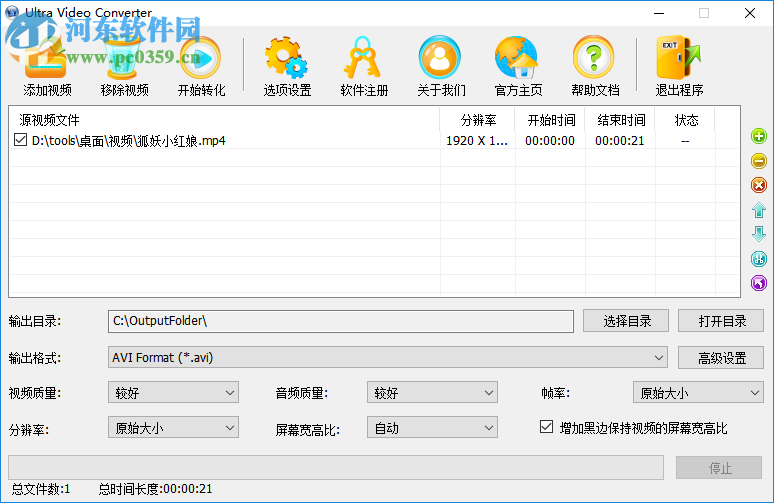Click the 开始时间 column header
The image size is (774, 503).
click(x=550, y=120)
